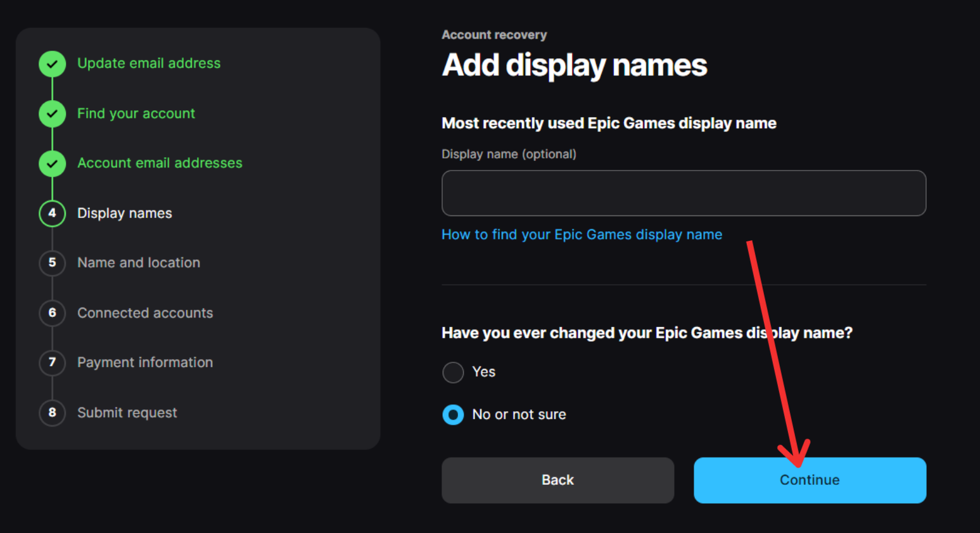Click the checkmark icon next to Find your account
The image size is (980, 533).
point(52,114)
